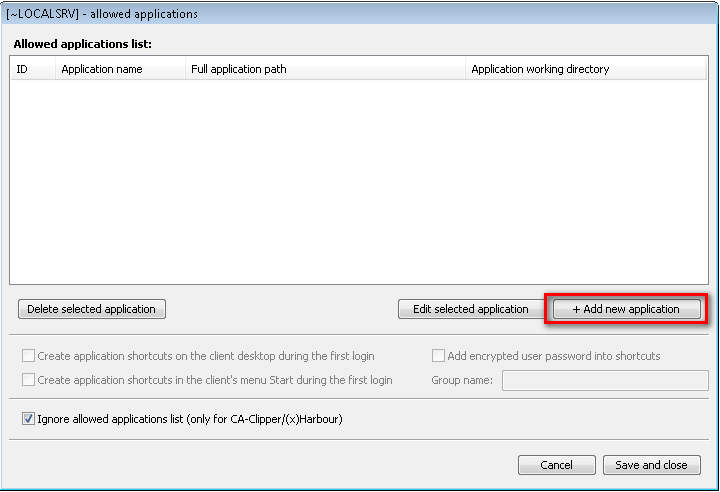Tick the menu Start shortcuts creation checkbox
720x492 pixels.
coord(28,380)
